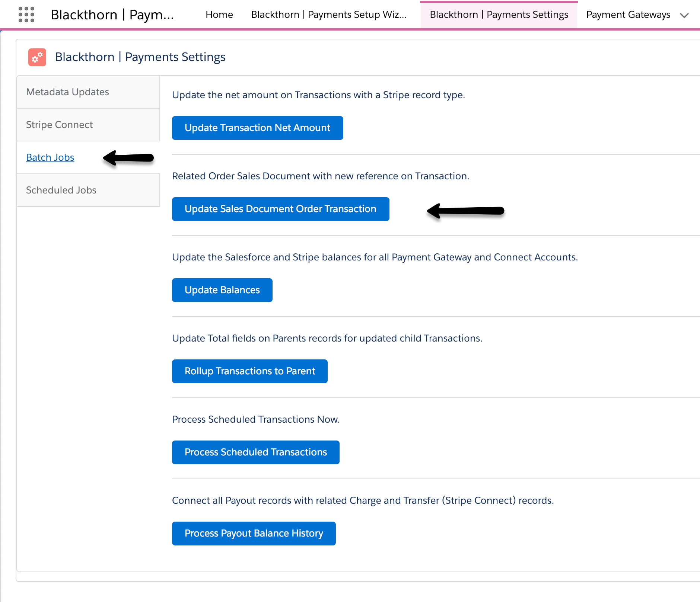
Task: Click text 'Update Total fields on Parents records'
Action: [327, 338]
